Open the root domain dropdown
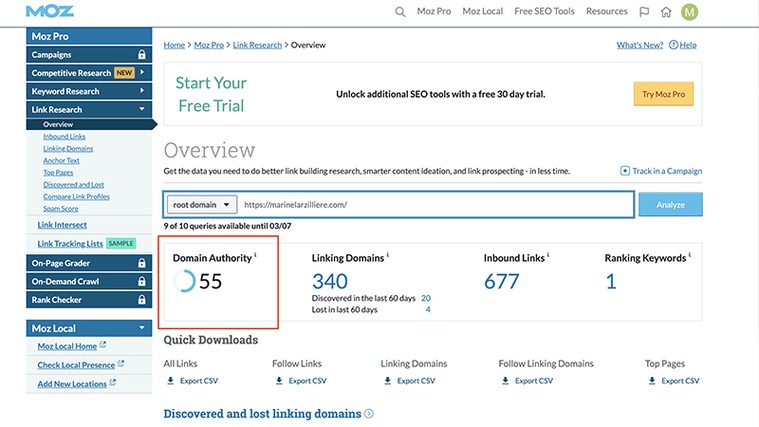 [202, 205]
